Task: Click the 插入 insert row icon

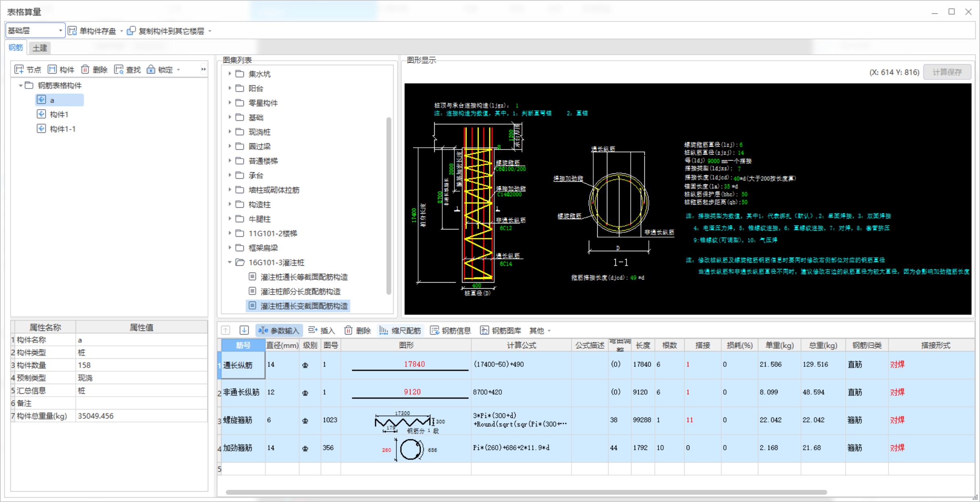Action: [x=313, y=331]
